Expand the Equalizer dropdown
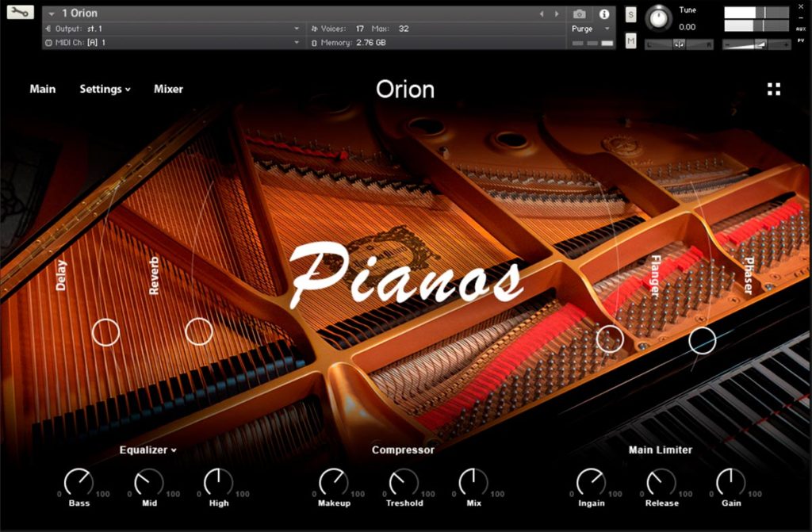The image size is (812, 532). click(148, 450)
